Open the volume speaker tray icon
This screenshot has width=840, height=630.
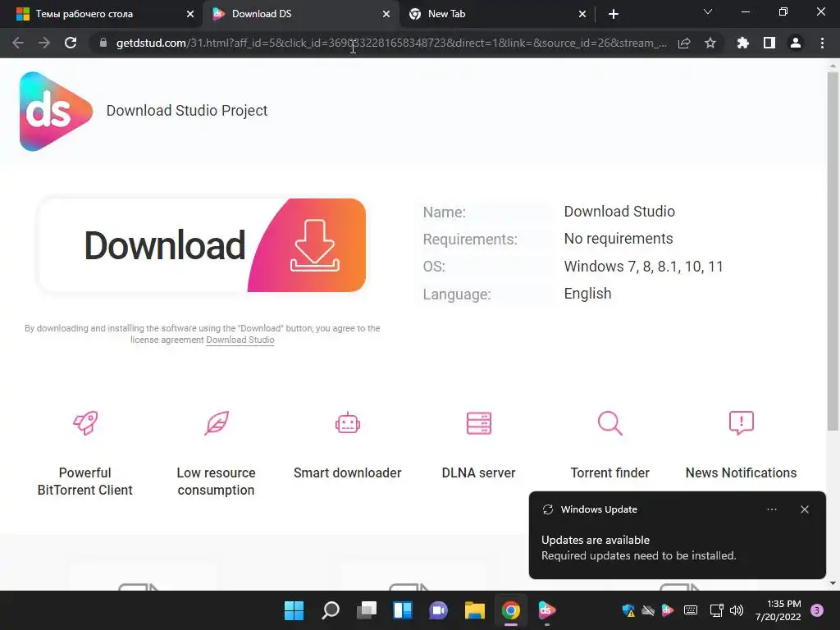pyautogui.click(x=737, y=610)
